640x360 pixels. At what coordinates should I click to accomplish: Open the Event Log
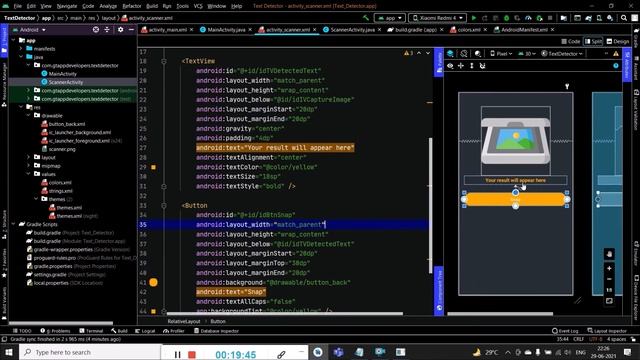click(565, 331)
